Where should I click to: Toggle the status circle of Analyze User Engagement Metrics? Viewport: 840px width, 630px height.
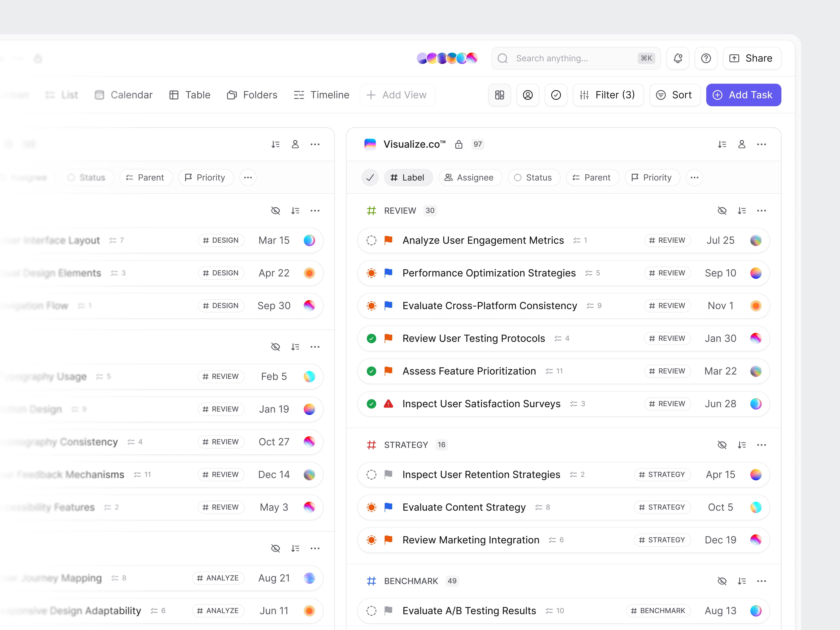[371, 240]
